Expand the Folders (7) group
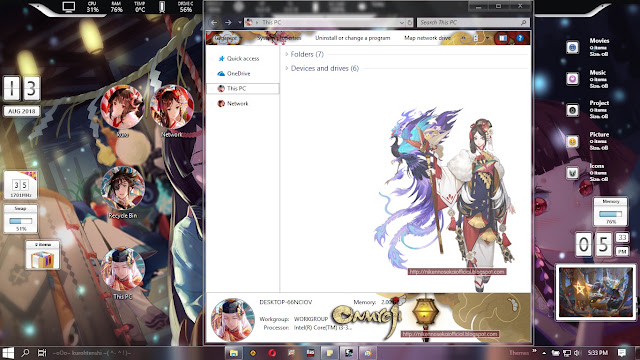 (x=287, y=54)
